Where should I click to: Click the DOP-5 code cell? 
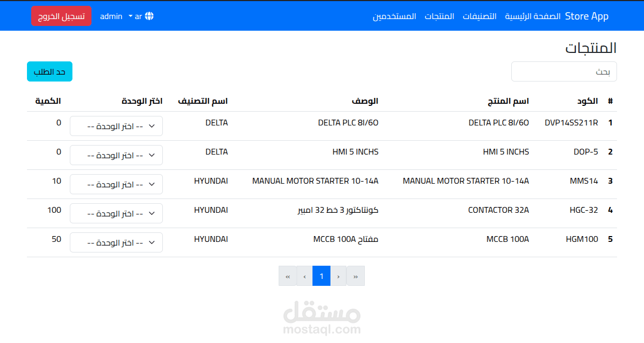tap(586, 152)
